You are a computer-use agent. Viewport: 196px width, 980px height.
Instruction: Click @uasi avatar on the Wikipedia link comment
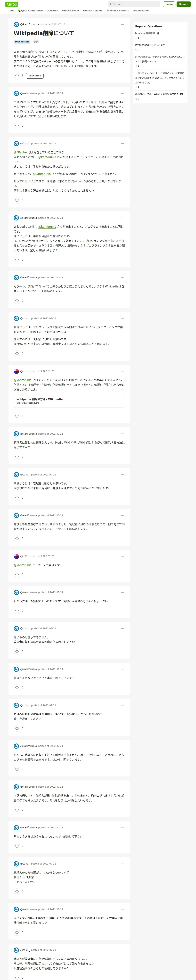[x=16, y=371]
